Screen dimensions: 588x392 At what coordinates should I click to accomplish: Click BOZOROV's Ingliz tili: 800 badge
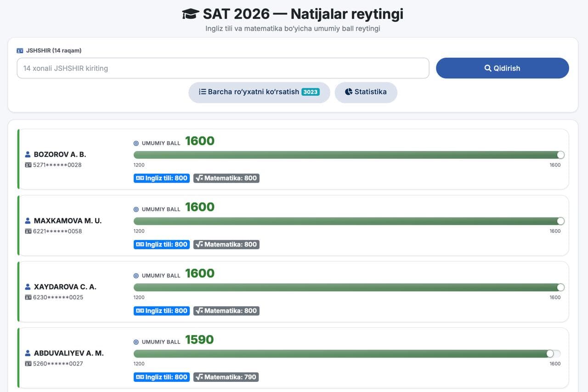click(162, 178)
